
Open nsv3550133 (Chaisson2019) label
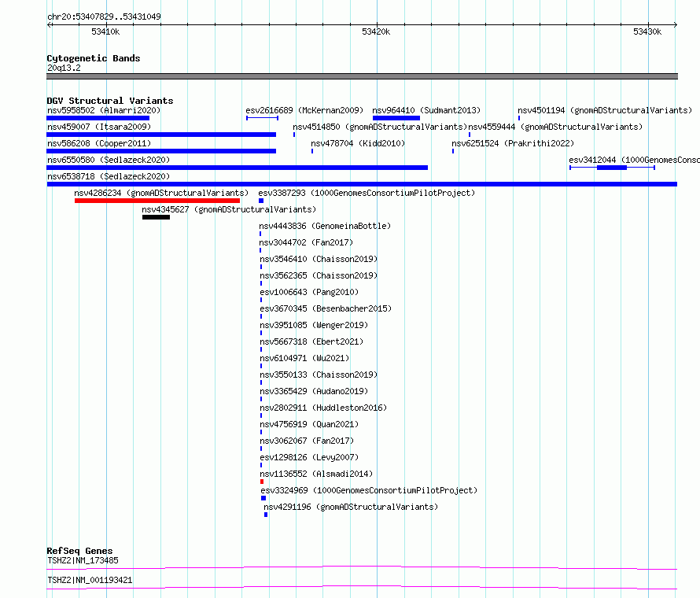[319, 375]
